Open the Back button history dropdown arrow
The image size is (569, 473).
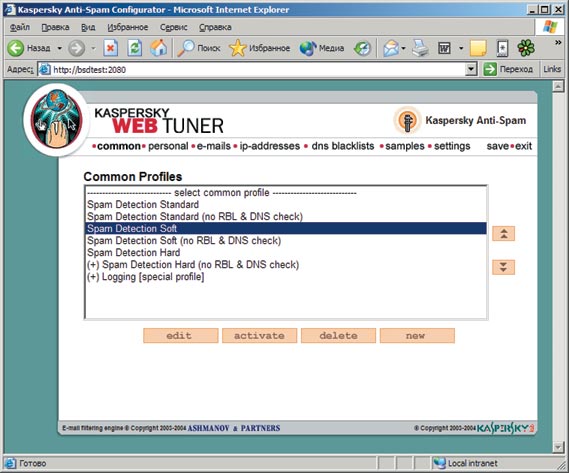60,48
